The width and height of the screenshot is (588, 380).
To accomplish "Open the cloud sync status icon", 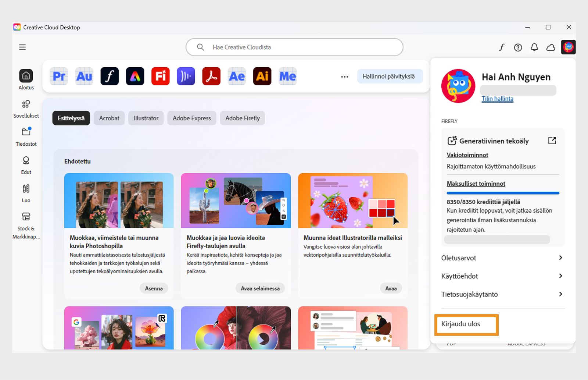I will pos(551,47).
